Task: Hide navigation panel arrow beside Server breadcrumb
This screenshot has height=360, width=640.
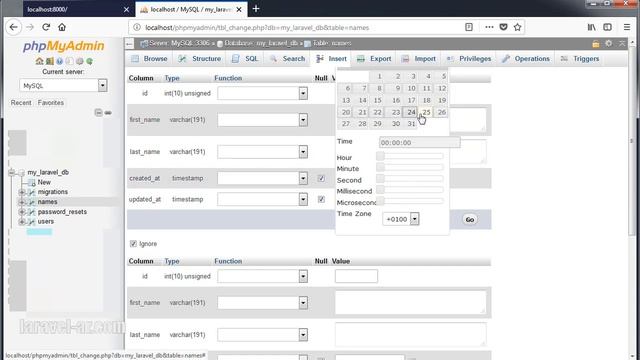Action: click(x=129, y=43)
